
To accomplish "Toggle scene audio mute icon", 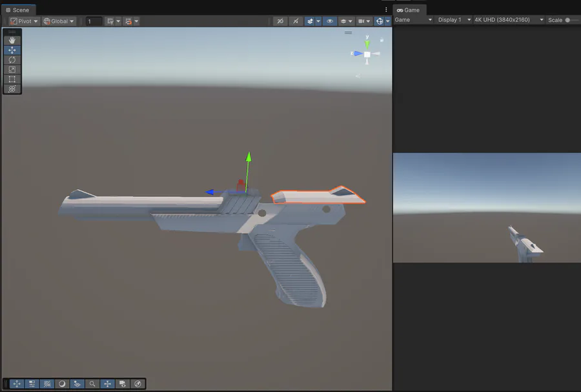I will point(296,21).
